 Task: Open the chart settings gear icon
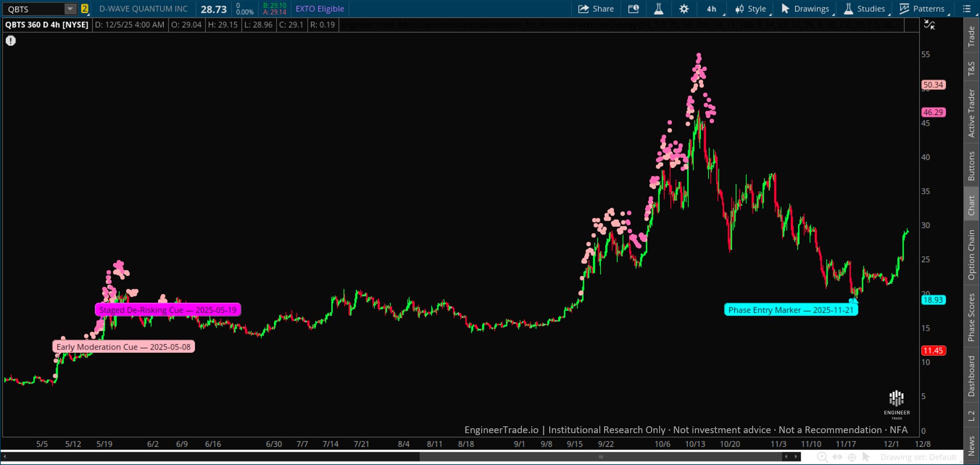684,8
